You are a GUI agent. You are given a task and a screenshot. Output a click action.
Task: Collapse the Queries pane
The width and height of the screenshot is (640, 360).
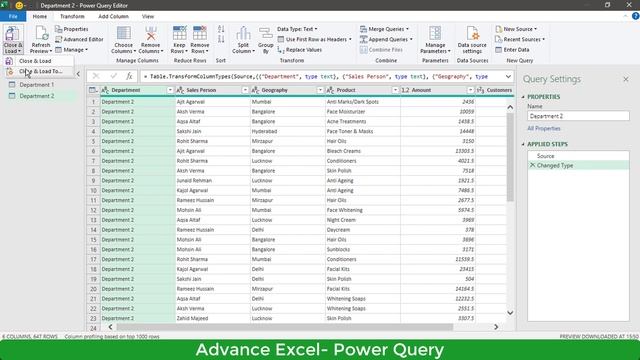point(78,74)
